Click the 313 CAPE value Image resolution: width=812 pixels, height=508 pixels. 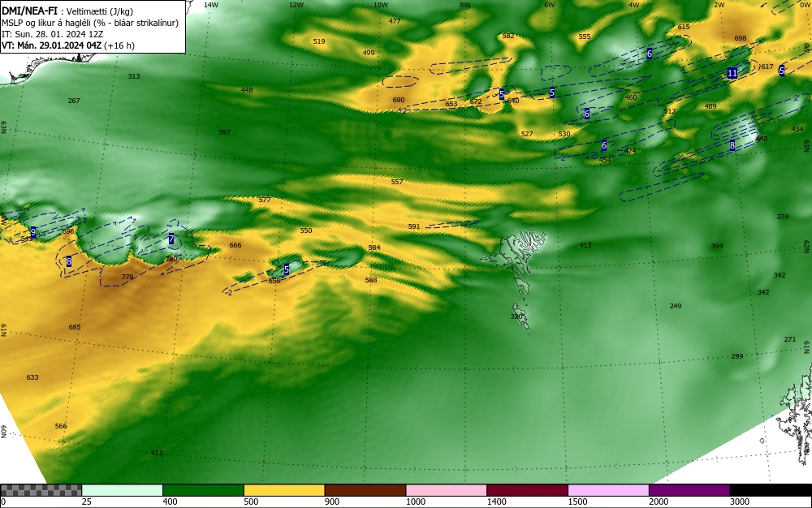pos(134,76)
